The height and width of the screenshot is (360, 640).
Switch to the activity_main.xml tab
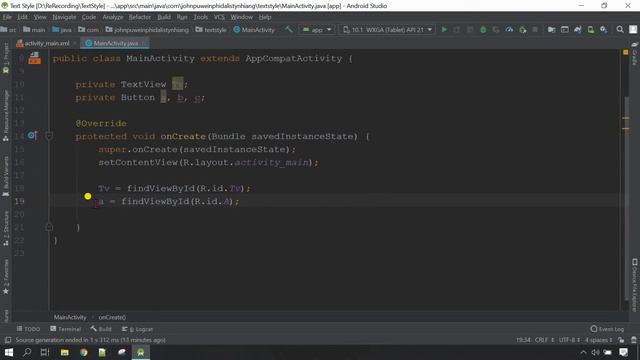(x=46, y=43)
